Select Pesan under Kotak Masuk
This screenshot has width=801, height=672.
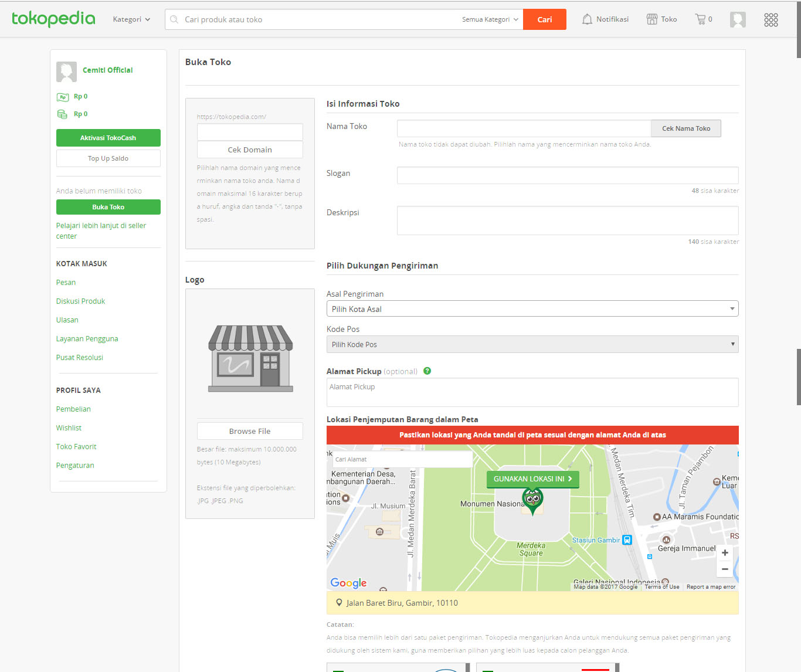(x=66, y=282)
